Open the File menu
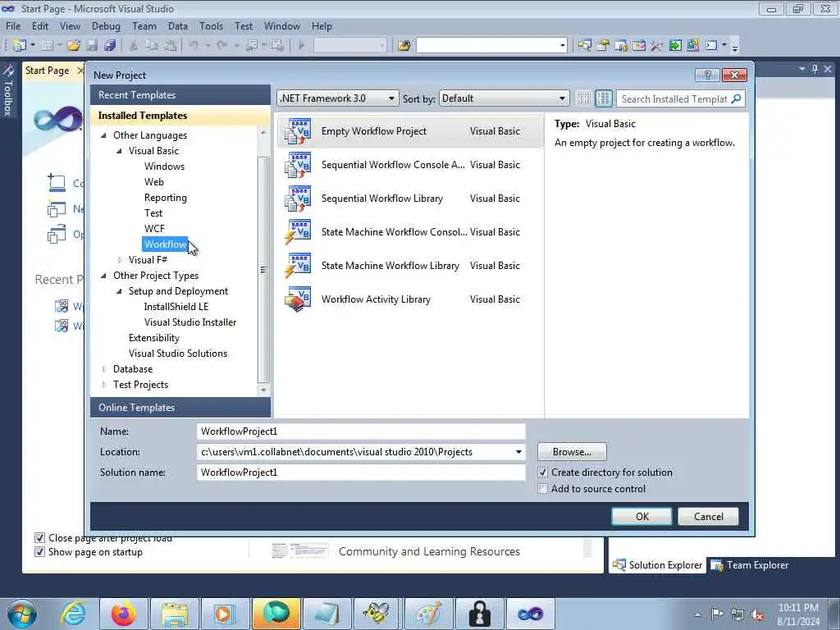 (x=13, y=26)
